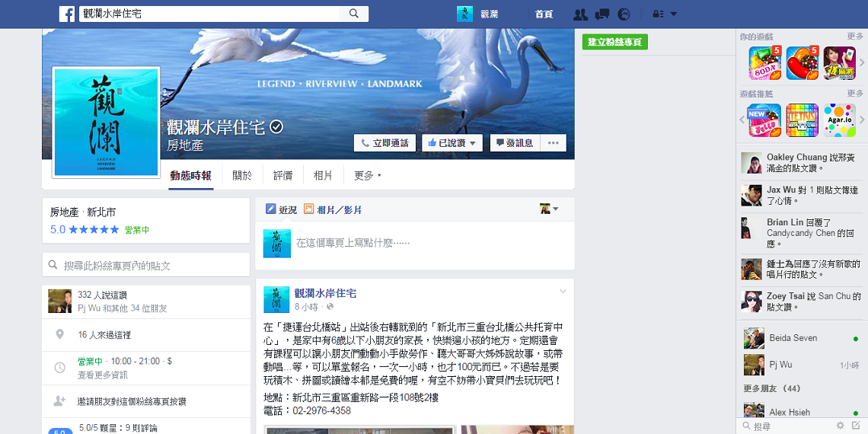Click the 5.0 star rating
Image resolution: width=868 pixels, height=434 pixels.
85,229
